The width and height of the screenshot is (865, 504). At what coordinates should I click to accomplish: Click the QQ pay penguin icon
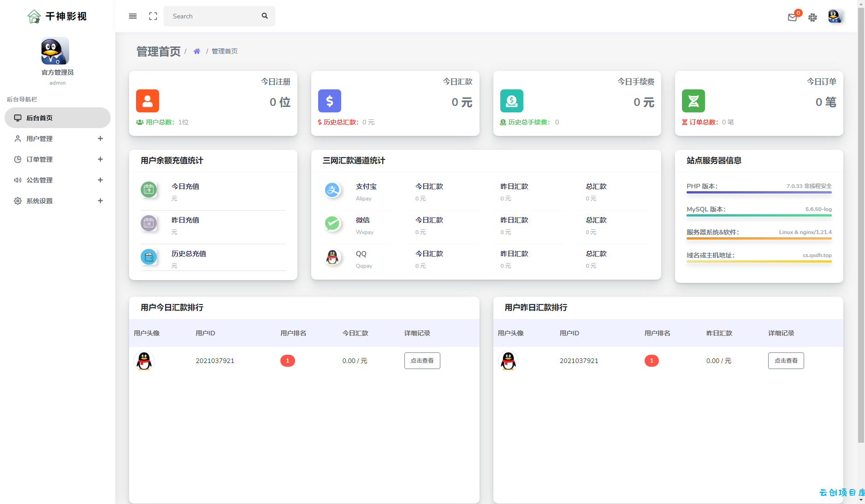coord(332,257)
